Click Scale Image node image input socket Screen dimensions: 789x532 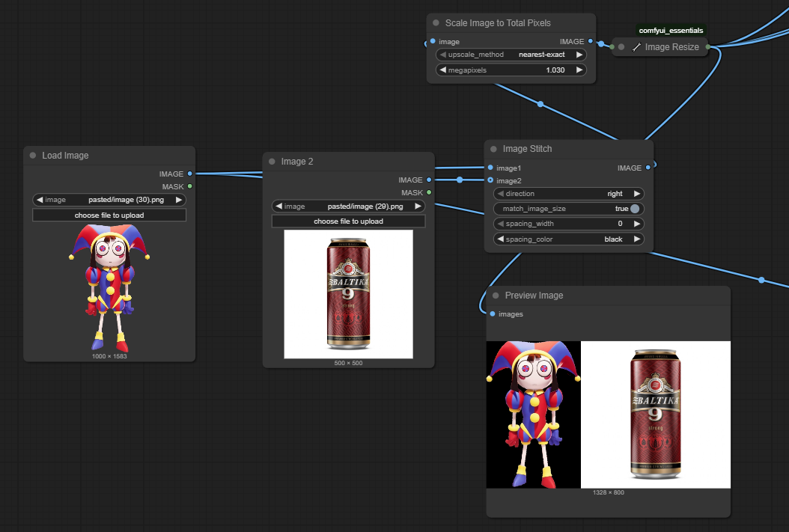tap(433, 41)
